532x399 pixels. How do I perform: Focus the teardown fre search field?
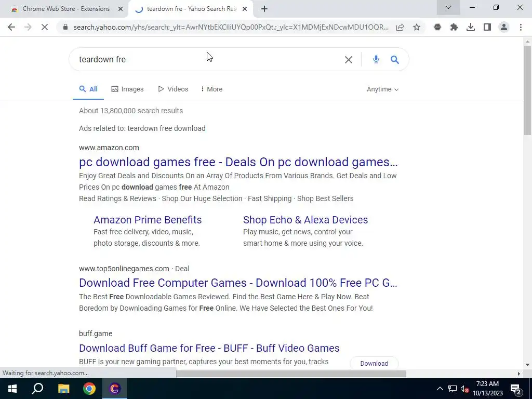tap(207, 60)
